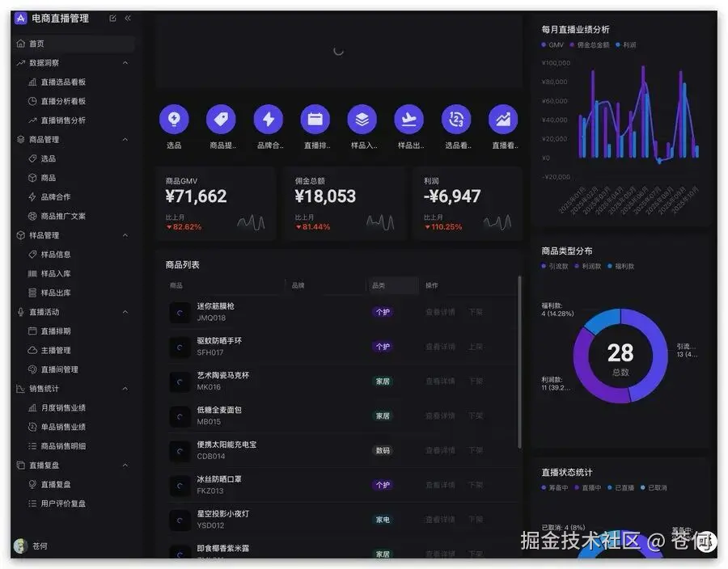Collapse the sidebar with the « control
The width and height of the screenshot is (728, 569).
click(127, 18)
